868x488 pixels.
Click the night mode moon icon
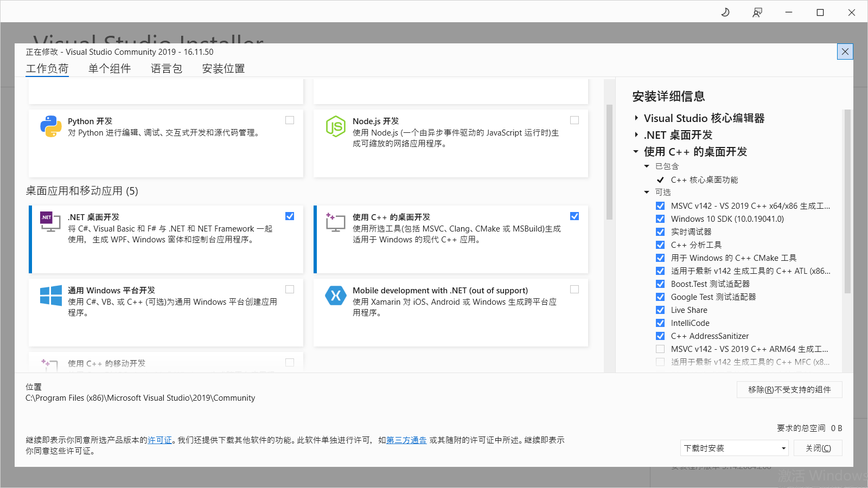point(725,12)
